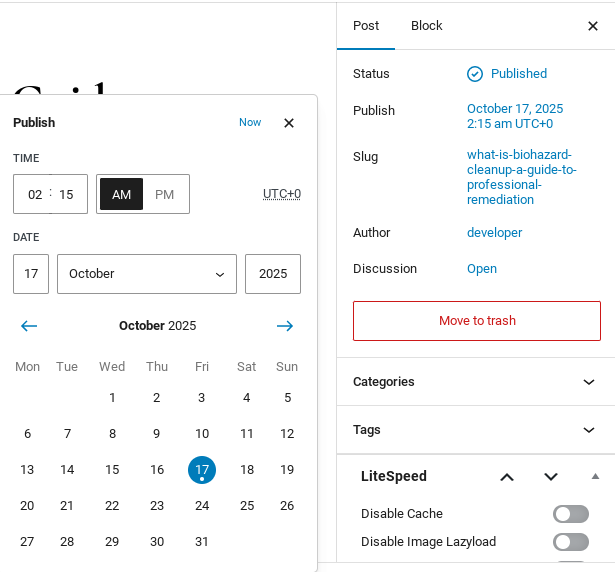Click the Now link to reset date

click(x=250, y=123)
